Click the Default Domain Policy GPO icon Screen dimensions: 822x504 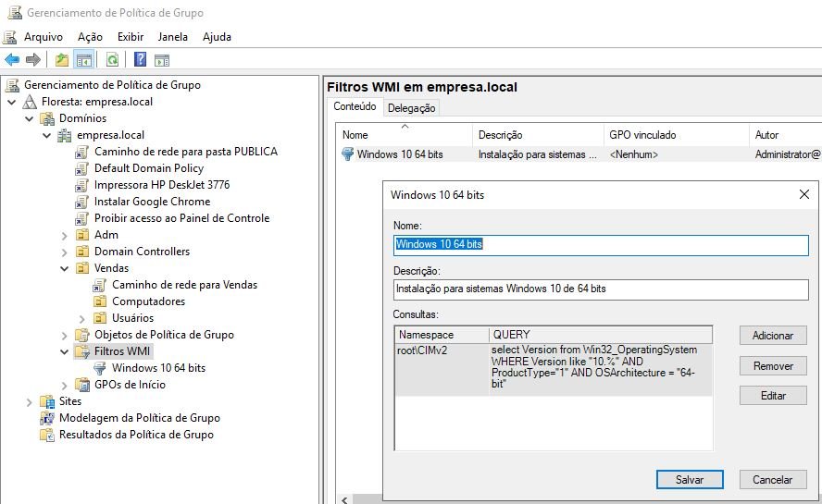point(81,168)
